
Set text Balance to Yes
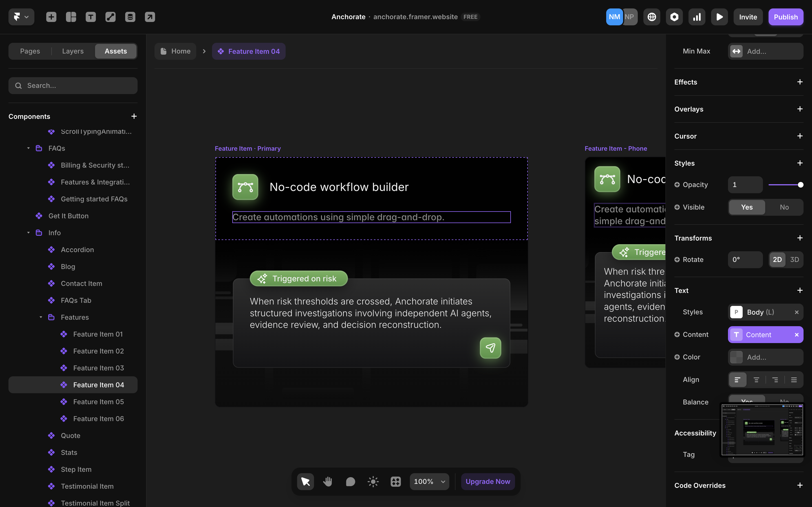pos(747,401)
